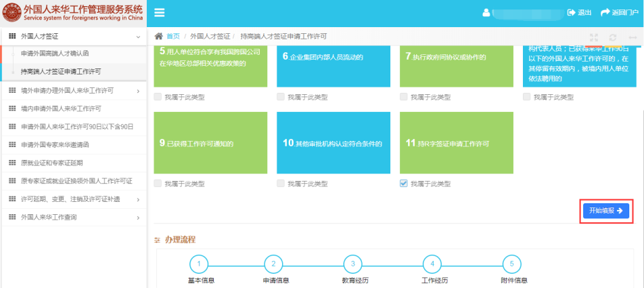Click 退出 logout link text
644x288 pixels.
point(584,12)
